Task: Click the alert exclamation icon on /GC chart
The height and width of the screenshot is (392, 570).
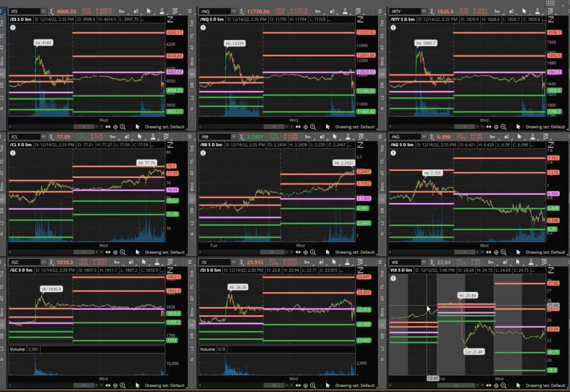Action: pos(13,278)
